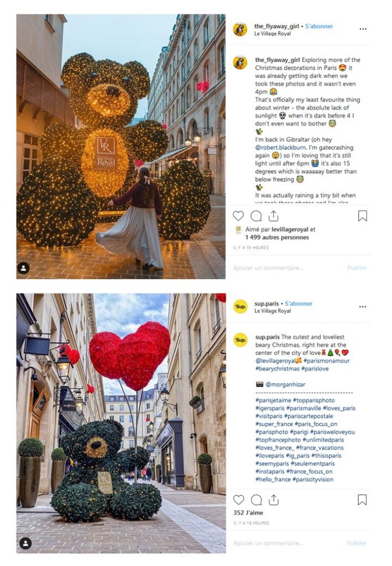Share the the_flyaway_girl teddy bear post
Screen dimensions: 392x566
tap(274, 216)
